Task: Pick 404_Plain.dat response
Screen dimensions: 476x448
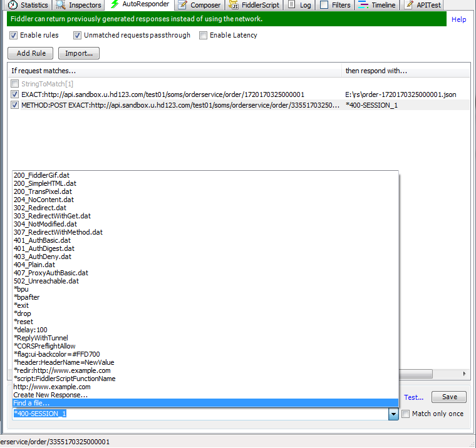Action: [x=205, y=265]
